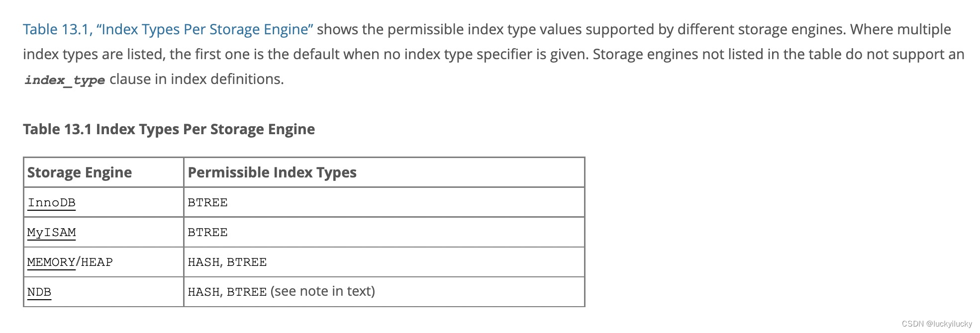Open the InnoDB storage engine link

51,203
